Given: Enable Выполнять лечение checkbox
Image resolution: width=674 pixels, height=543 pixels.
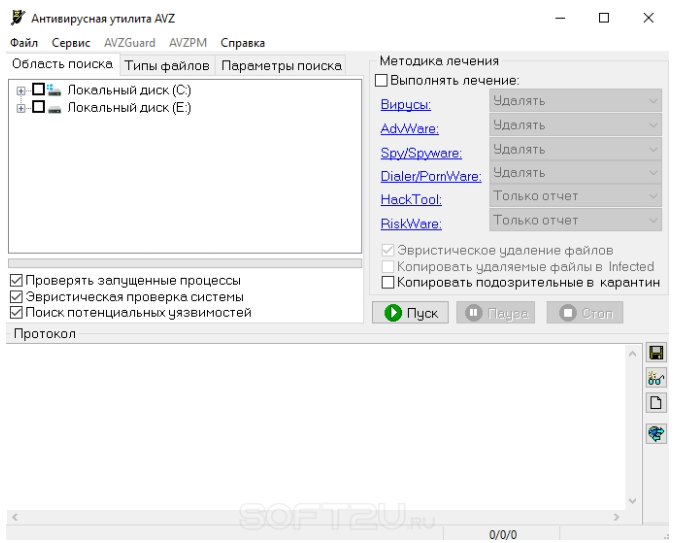Looking at the screenshot, I should click(x=381, y=80).
